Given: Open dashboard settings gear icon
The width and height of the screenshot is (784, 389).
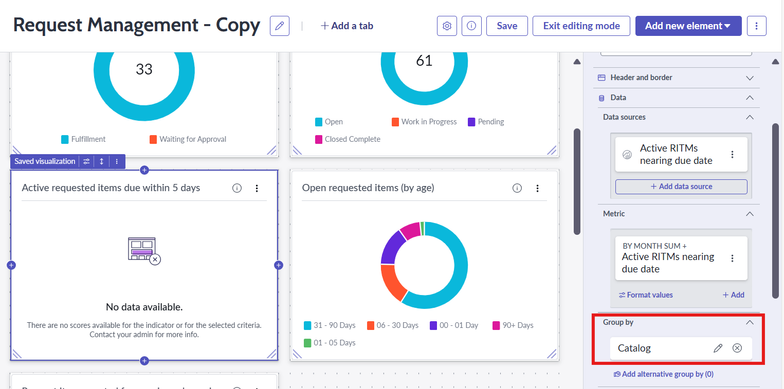Looking at the screenshot, I should tap(447, 26).
